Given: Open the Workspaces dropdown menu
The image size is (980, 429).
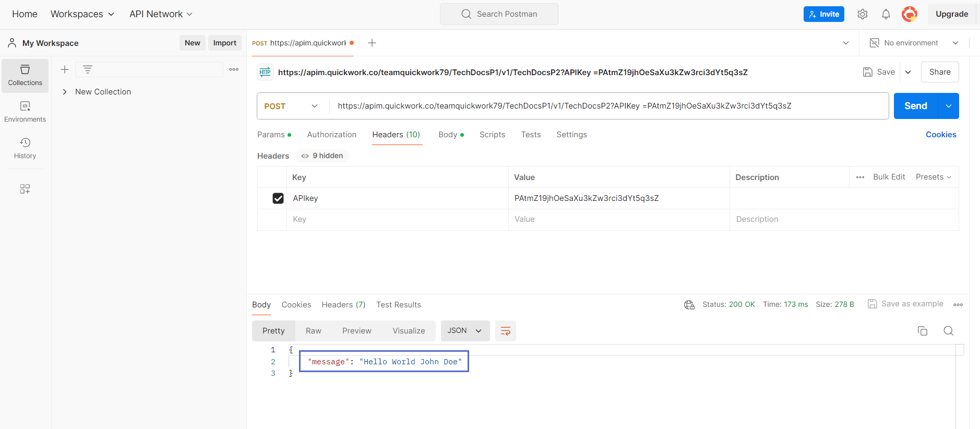Looking at the screenshot, I should [x=82, y=14].
